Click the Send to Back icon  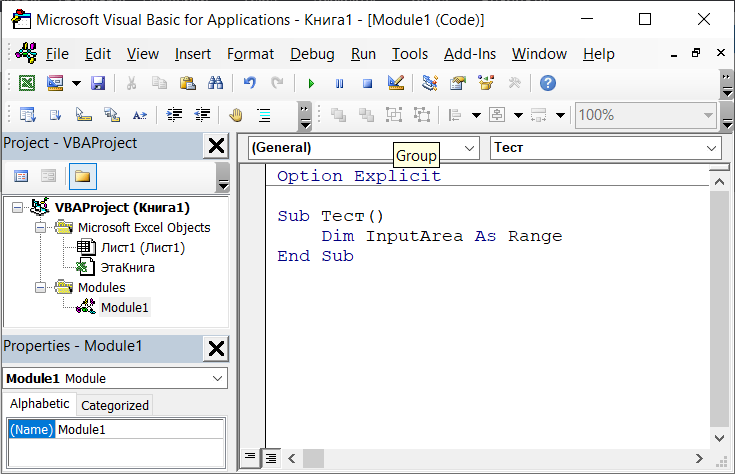pos(366,115)
